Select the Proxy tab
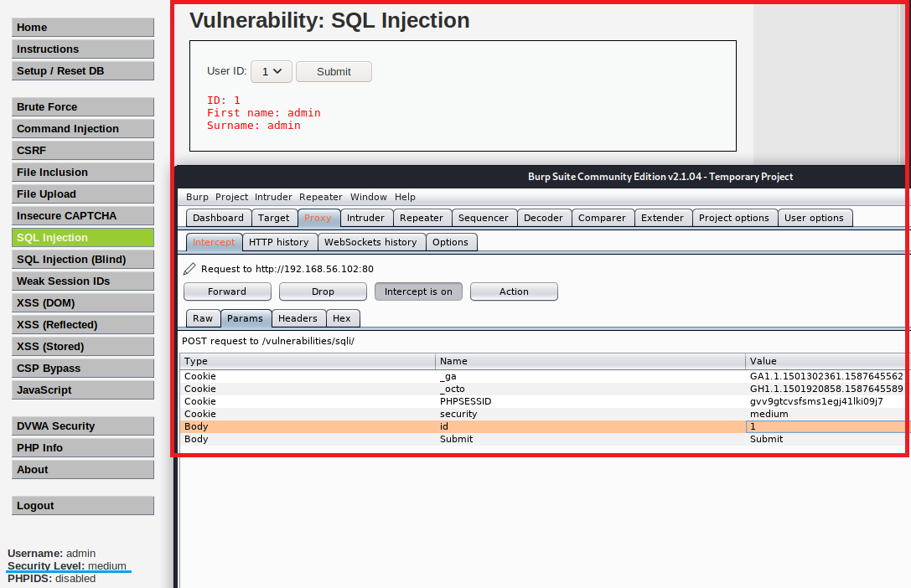 click(318, 218)
